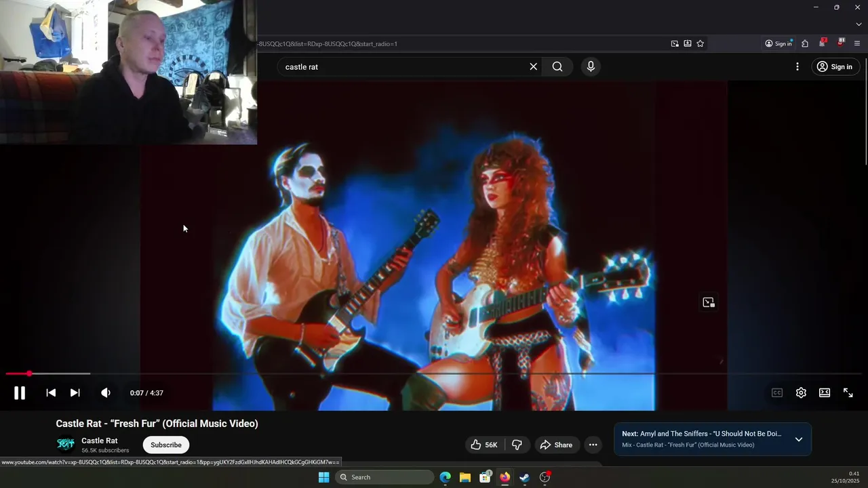Screen dimensions: 868x488
Task: Open YouTube three-dot settings menu
Action: (797, 66)
